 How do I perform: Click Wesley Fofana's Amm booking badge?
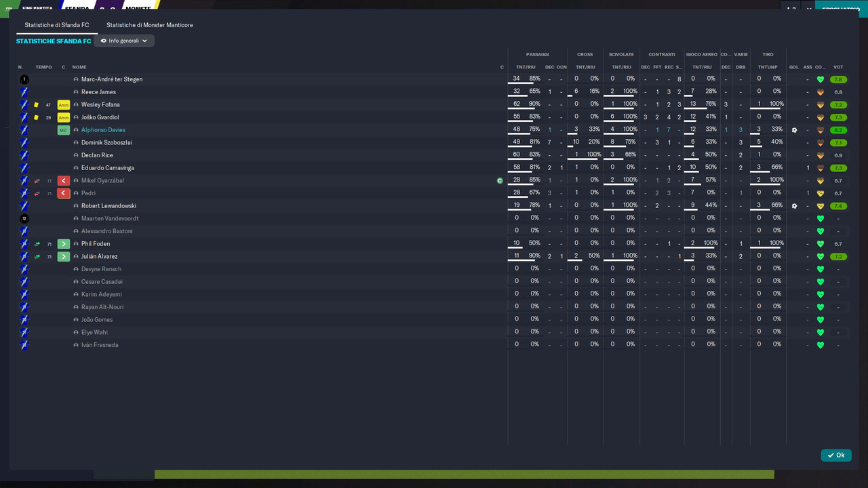click(x=64, y=105)
